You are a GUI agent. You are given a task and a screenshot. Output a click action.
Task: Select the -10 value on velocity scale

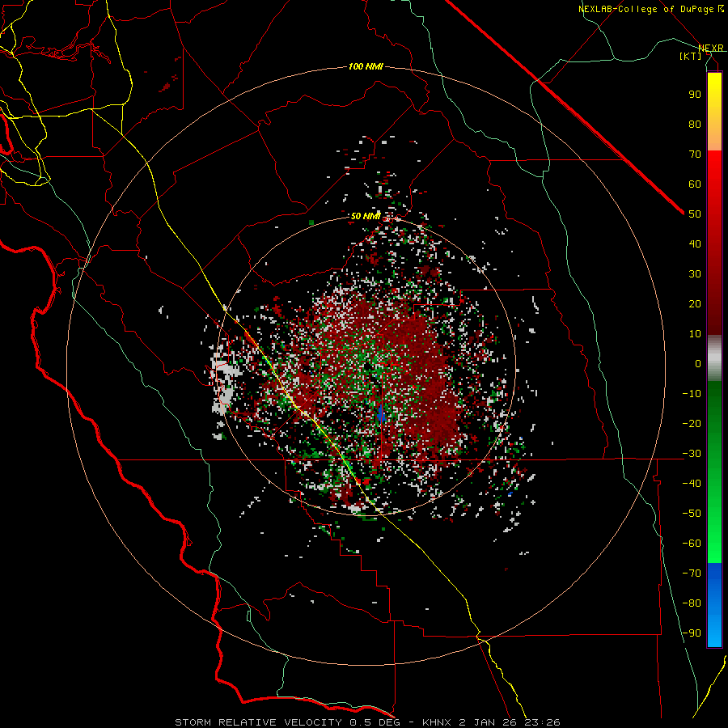[692, 394]
